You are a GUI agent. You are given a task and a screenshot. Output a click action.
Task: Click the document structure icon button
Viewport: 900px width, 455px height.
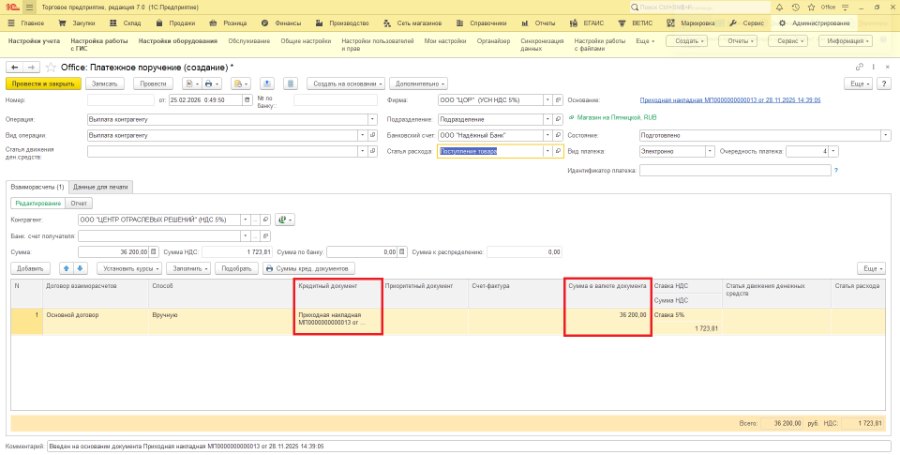click(x=291, y=84)
